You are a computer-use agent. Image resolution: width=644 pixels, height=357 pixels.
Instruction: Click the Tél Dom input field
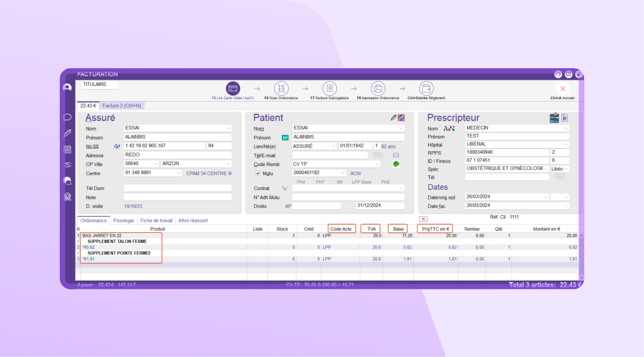pos(178,188)
